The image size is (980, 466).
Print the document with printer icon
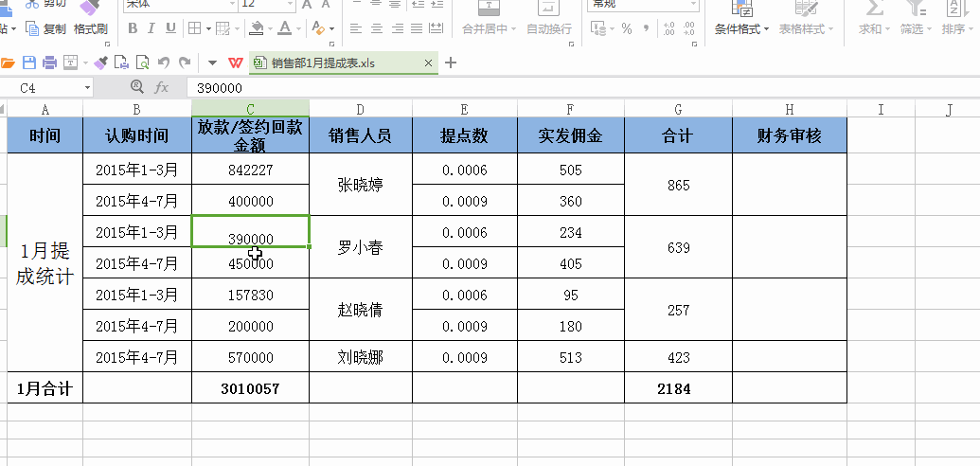50,63
